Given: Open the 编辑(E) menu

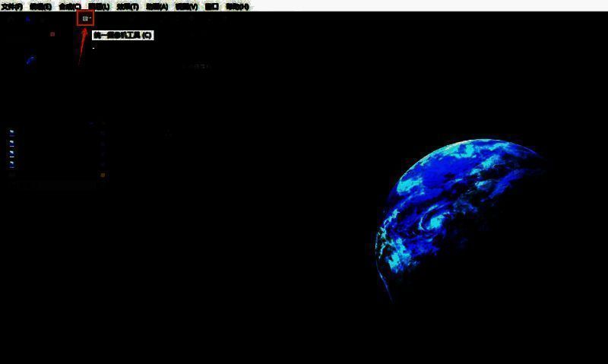Looking at the screenshot, I should [x=40, y=6].
